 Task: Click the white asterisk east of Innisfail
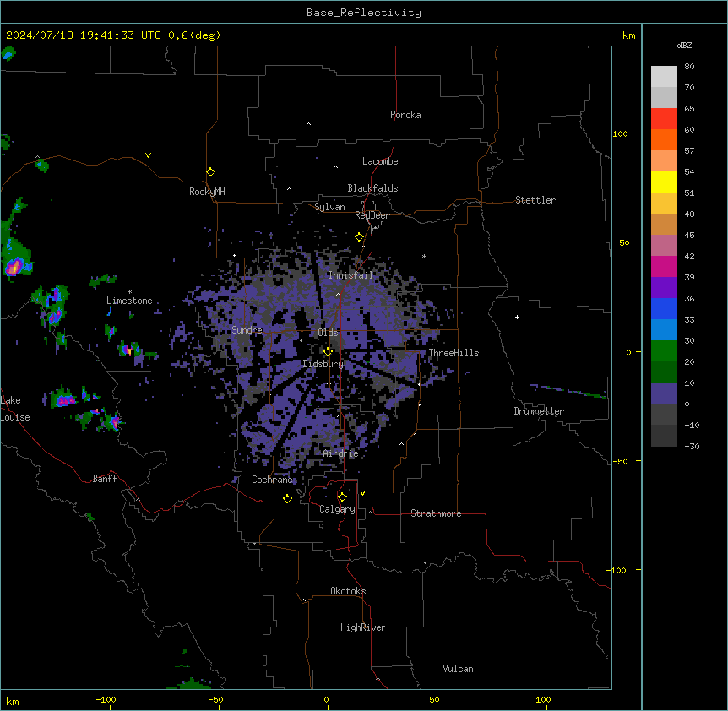click(424, 256)
